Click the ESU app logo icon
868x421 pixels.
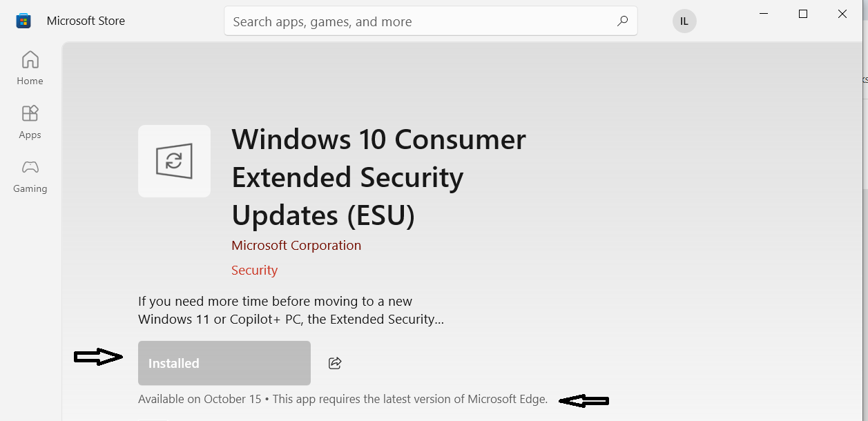pyautogui.click(x=174, y=161)
